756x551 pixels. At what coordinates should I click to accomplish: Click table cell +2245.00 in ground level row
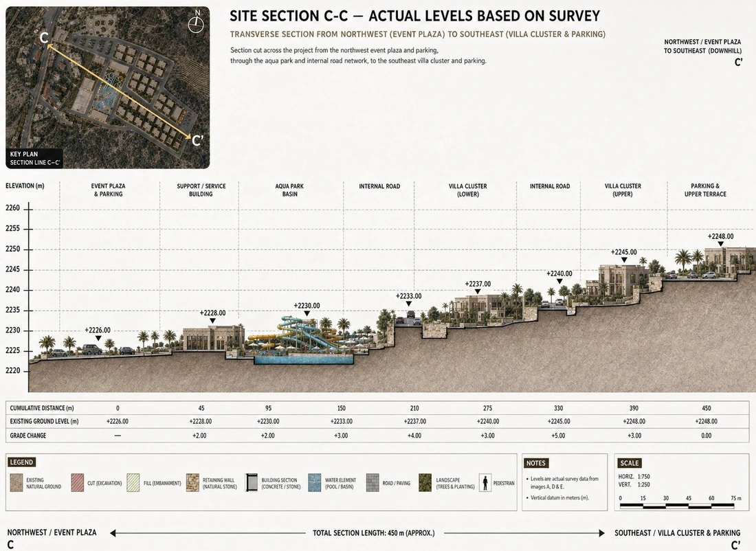[559, 421]
